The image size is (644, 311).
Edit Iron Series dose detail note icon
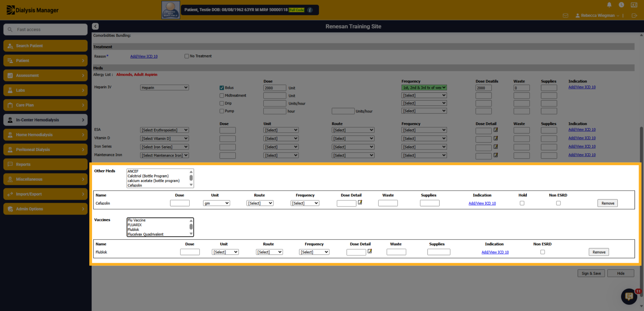[496, 147]
